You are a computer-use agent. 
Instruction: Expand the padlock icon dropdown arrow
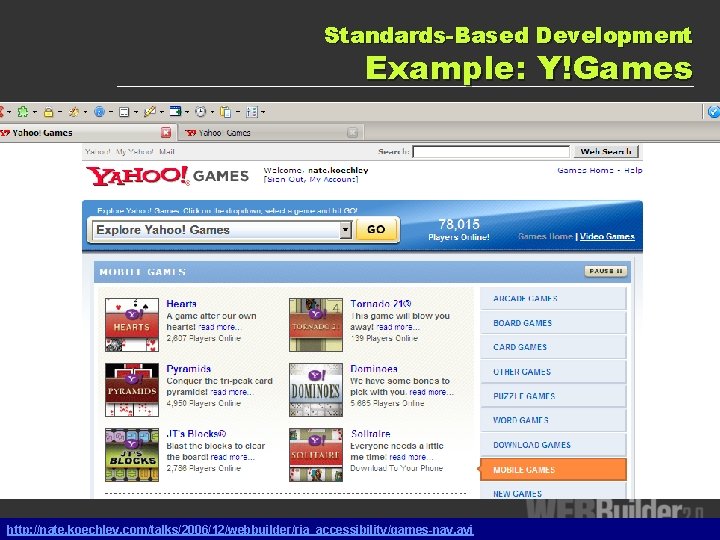point(60,112)
